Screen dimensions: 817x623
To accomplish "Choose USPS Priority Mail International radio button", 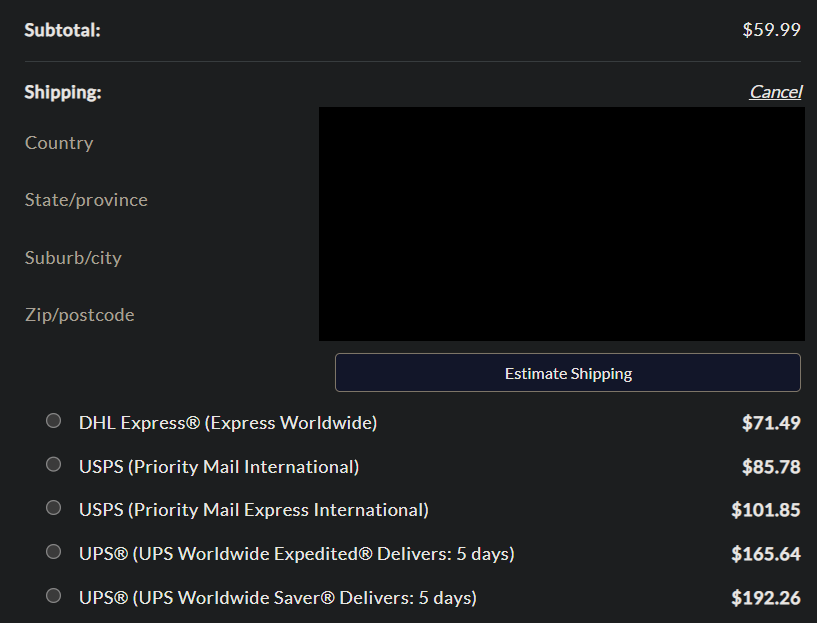I will click(x=53, y=464).
